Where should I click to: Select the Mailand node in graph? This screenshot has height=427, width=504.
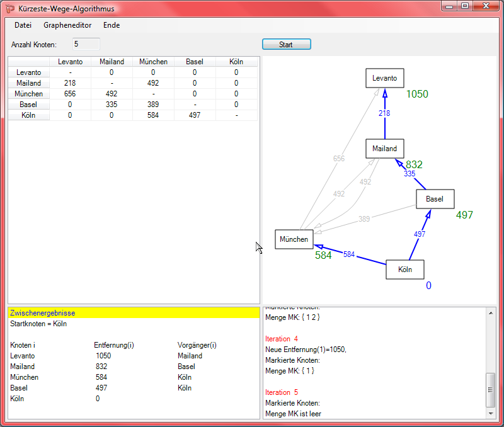(x=384, y=149)
